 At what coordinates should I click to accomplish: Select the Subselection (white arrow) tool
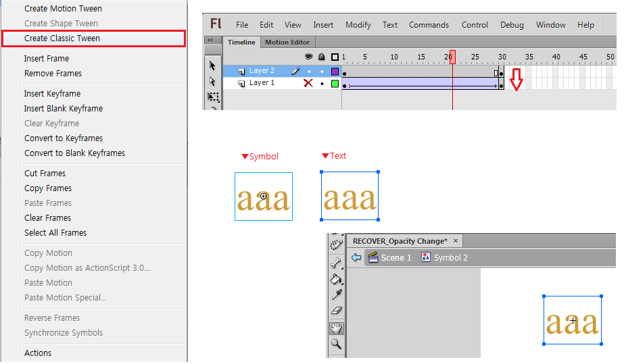click(212, 81)
